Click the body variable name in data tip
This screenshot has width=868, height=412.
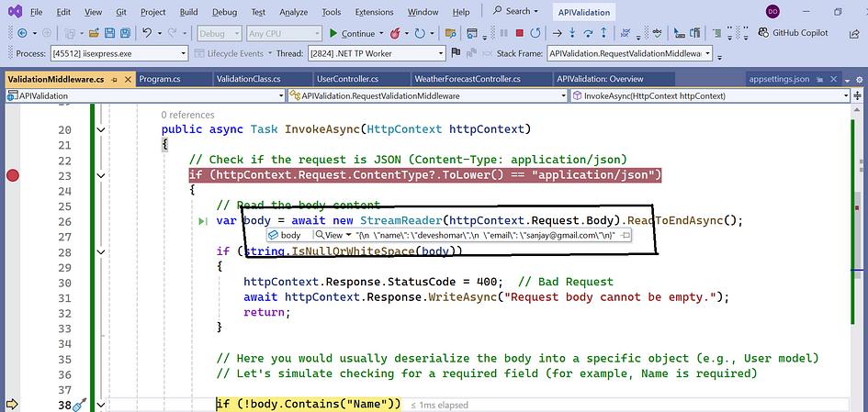coord(290,235)
